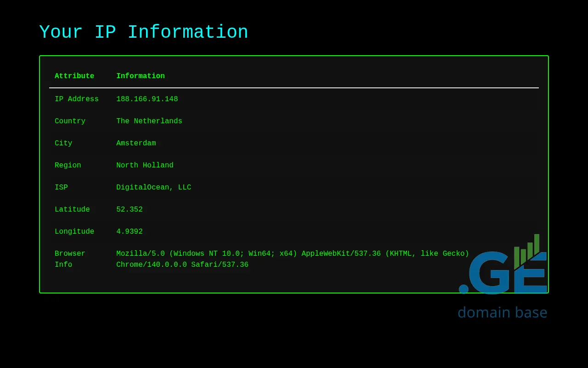588x368 pixels.
Task: Select the IP address 188.166.91.148
Action: point(147,99)
